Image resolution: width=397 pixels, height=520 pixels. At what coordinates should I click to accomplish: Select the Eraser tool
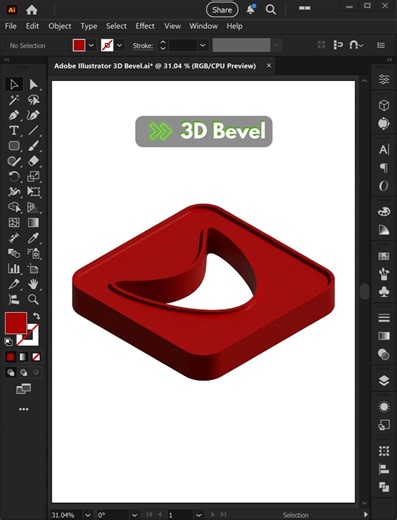coord(33,161)
